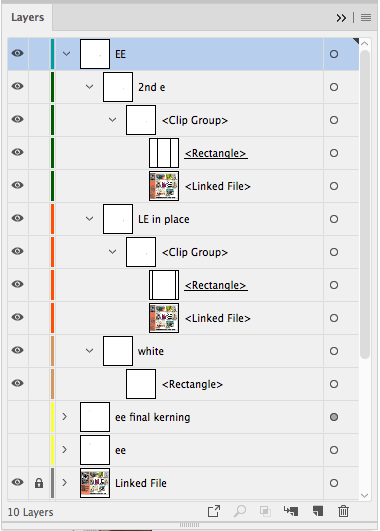Collapse the panel with the double-arrow icon
The width and height of the screenshot is (380, 531).
coord(341,18)
